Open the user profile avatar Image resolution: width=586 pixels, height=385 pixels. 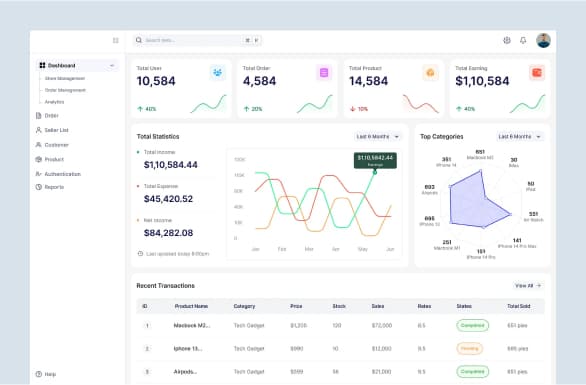point(543,40)
